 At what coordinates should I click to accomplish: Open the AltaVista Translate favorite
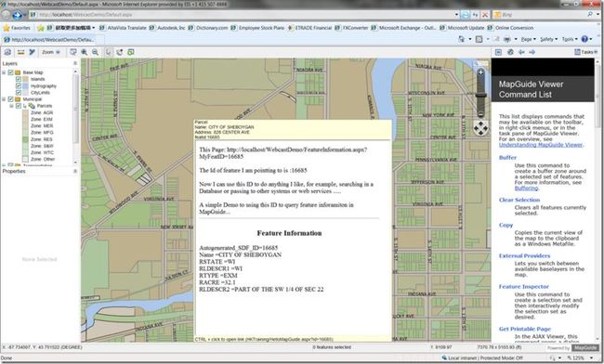pyautogui.click(x=123, y=28)
